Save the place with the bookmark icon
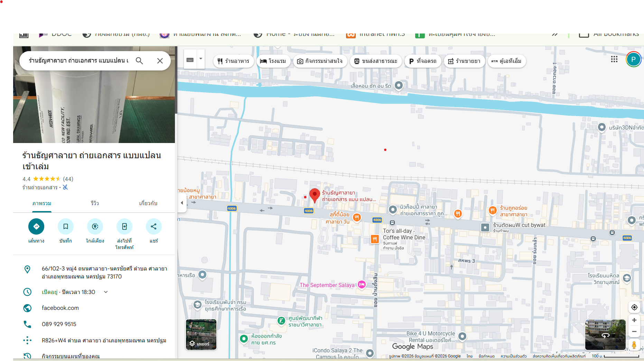This screenshot has width=644, height=361. click(66, 227)
